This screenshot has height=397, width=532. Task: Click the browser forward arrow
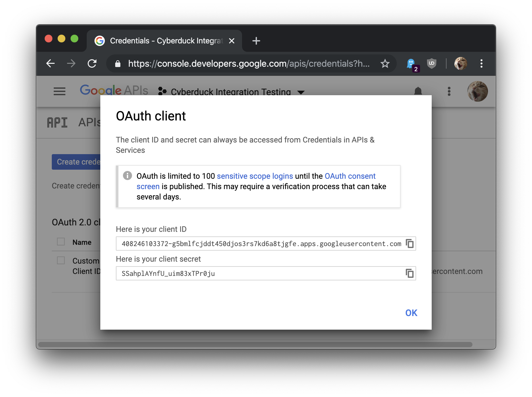pos(71,63)
